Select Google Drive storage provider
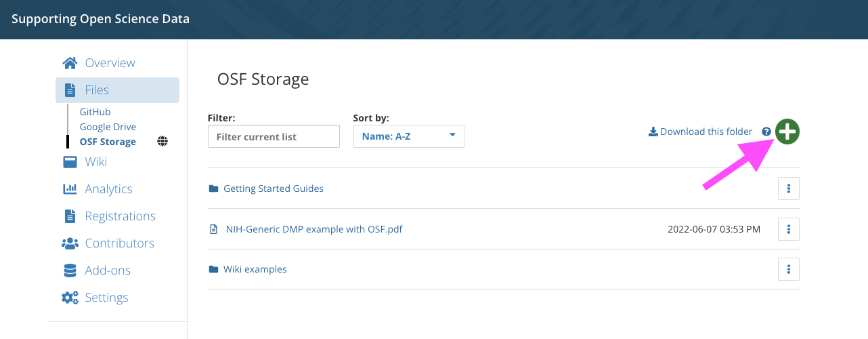This screenshot has width=868, height=339. coord(108,127)
